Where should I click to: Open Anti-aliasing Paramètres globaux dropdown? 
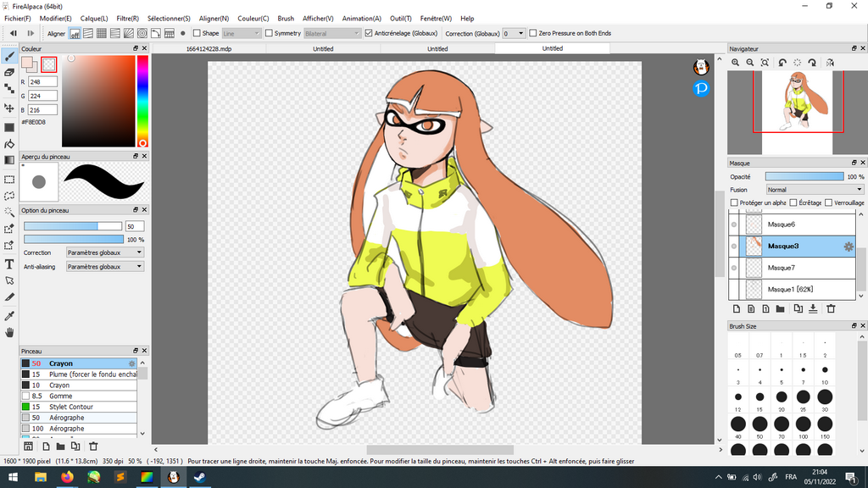(x=104, y=267)
